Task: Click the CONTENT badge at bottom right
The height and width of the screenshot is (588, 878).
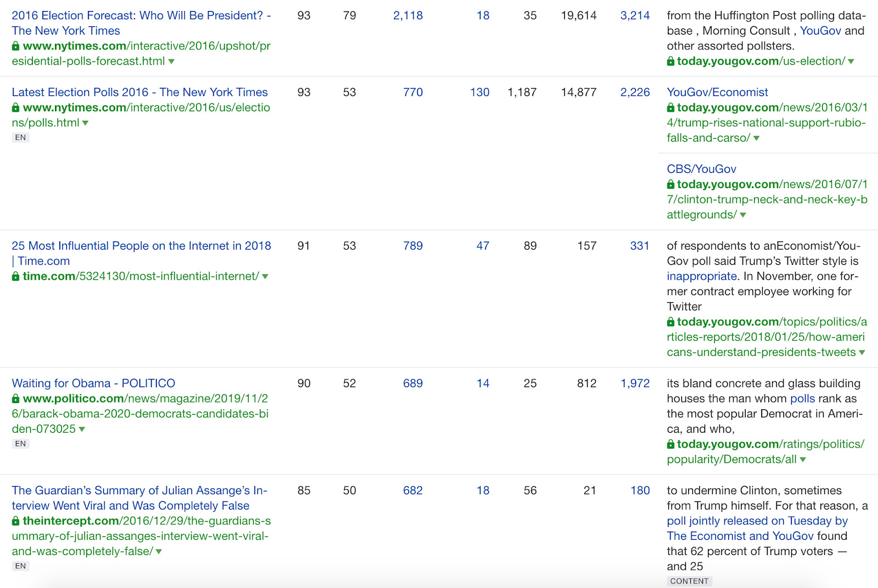Action: [689, 581]
